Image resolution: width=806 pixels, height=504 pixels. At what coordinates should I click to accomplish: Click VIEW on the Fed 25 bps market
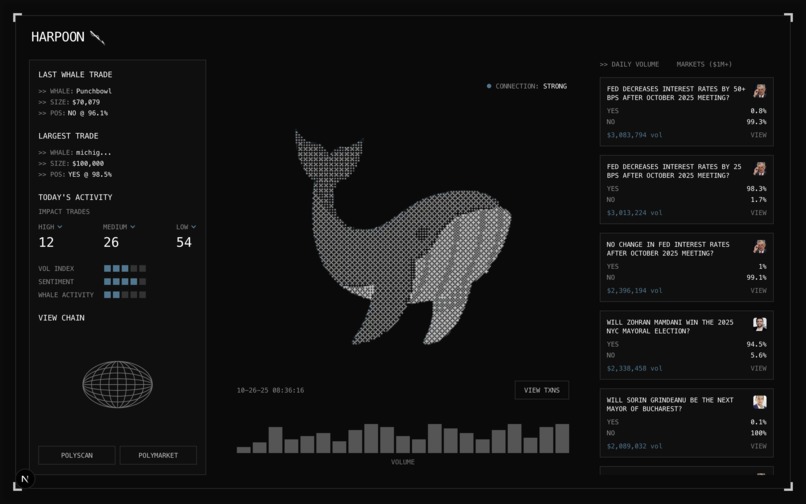pos(758,213)
